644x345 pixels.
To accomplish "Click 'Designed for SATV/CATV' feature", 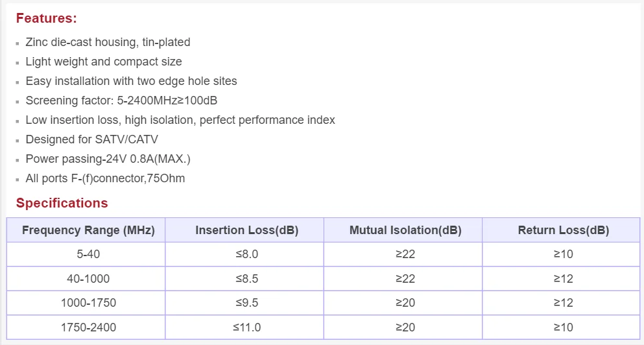I will [91, 139].
